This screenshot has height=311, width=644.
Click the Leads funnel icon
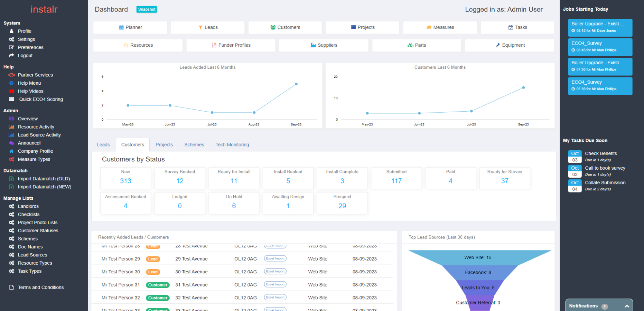[200, 27]
